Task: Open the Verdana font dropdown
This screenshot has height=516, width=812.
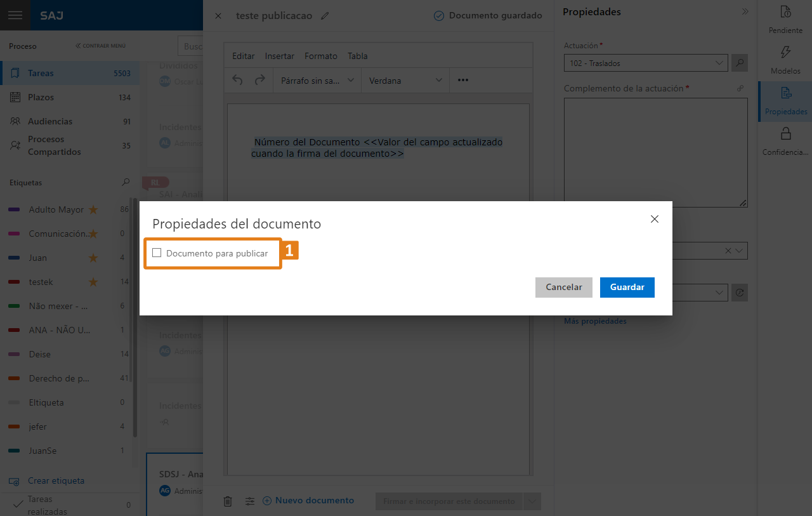Action: (405, 81)
